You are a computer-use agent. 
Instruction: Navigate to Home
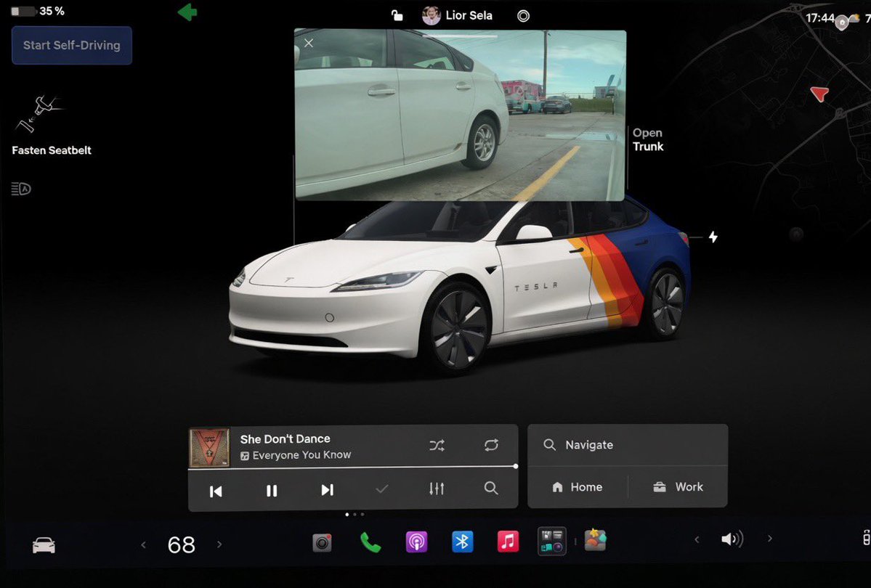pos(578,487)
